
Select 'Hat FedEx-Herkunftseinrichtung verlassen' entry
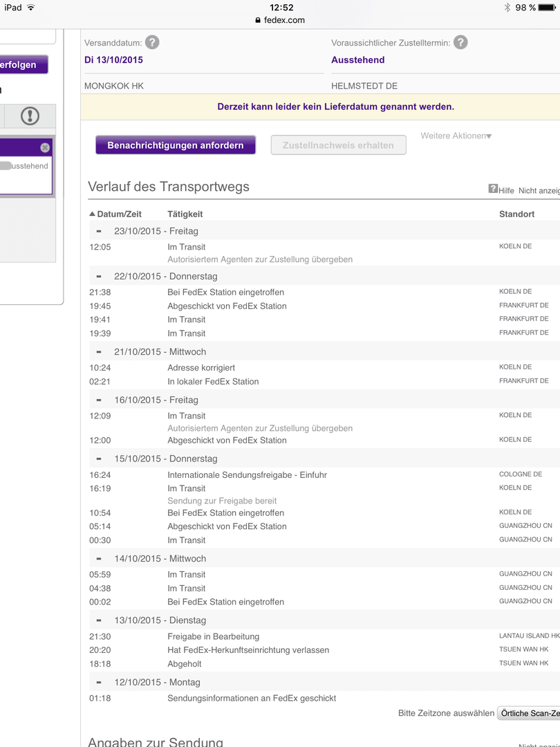point(248,650)
